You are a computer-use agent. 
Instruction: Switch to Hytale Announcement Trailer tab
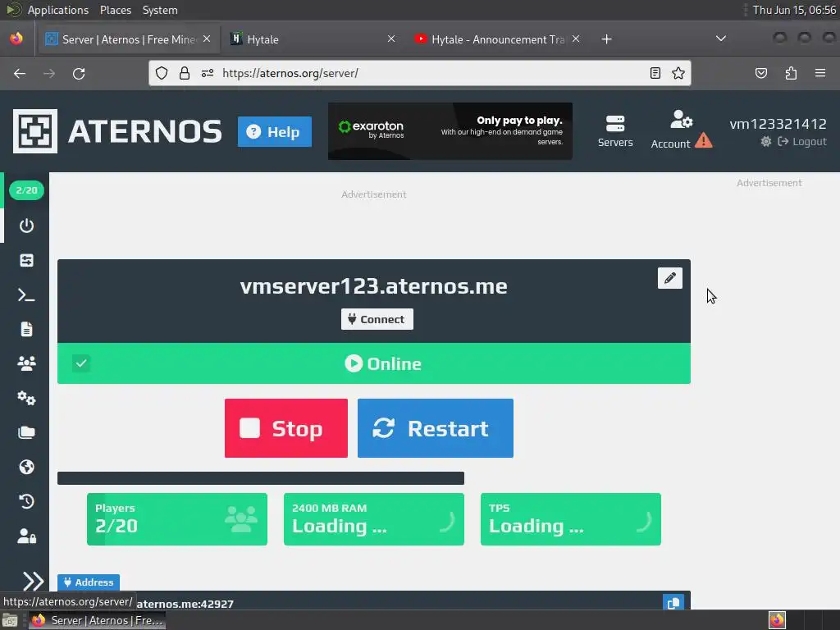pos(489,39)
